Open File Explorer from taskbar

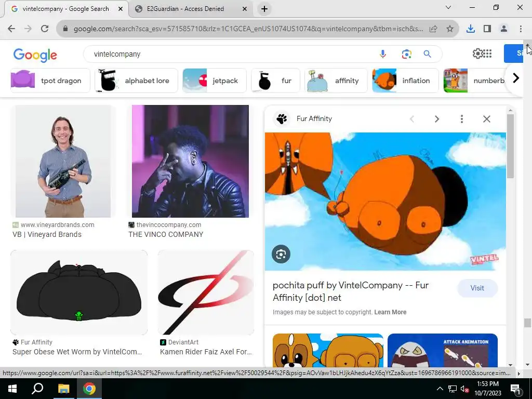(63, 389)
